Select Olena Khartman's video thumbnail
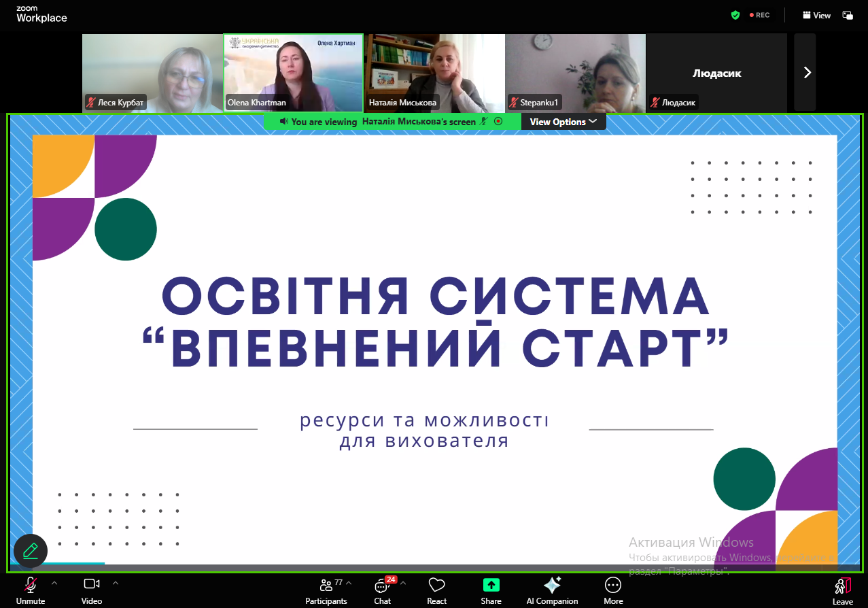 pos(294,73)
